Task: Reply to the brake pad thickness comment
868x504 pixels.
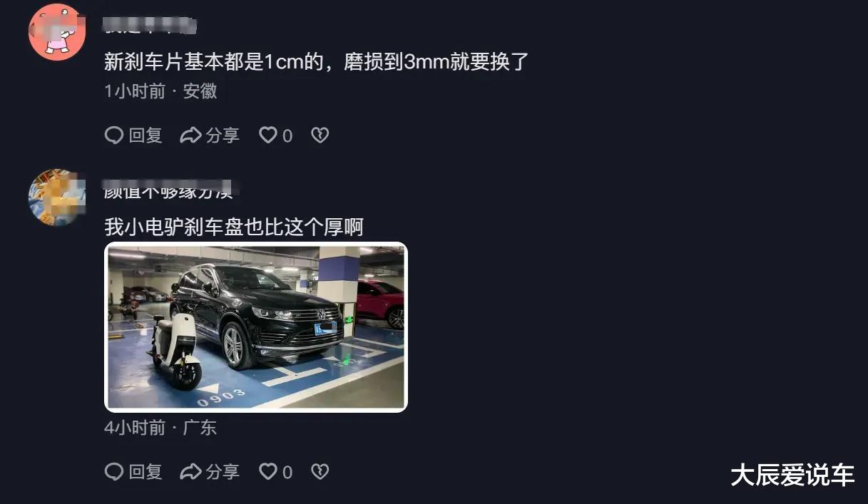Action: [133, 135]
